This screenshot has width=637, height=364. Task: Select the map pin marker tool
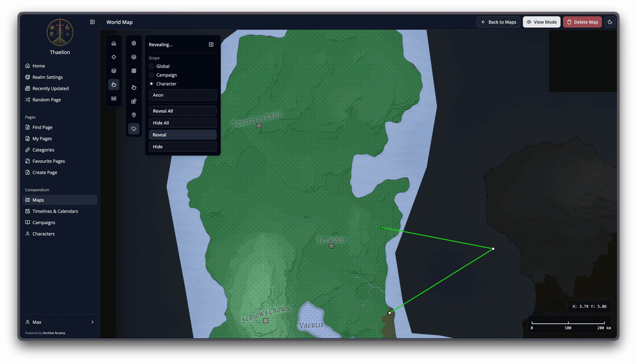[134, 115]
